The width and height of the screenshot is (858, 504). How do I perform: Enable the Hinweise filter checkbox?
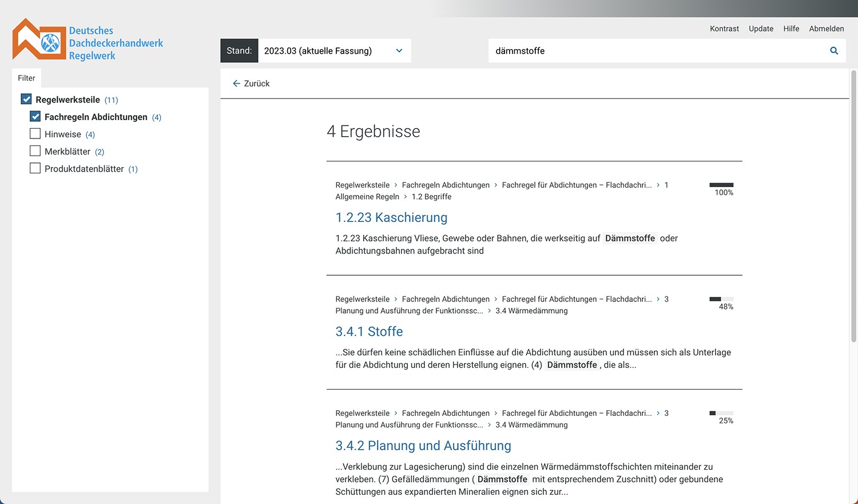[x=35, y=134]
